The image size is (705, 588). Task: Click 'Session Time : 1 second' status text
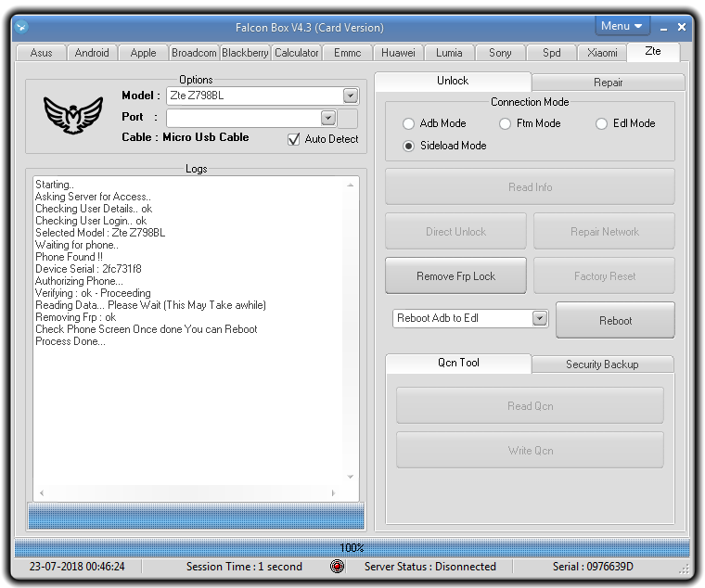[244, 567]
